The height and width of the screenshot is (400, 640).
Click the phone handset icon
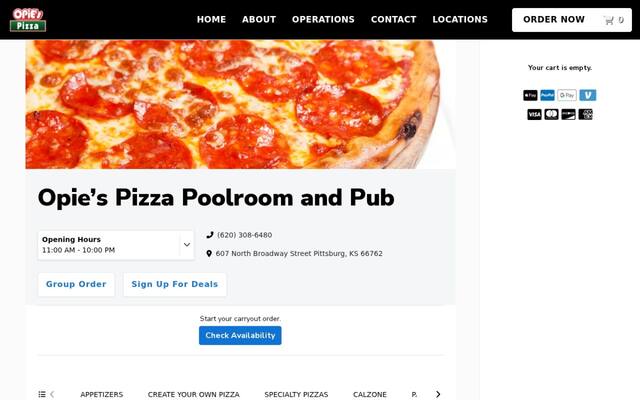tap(210, 235)
